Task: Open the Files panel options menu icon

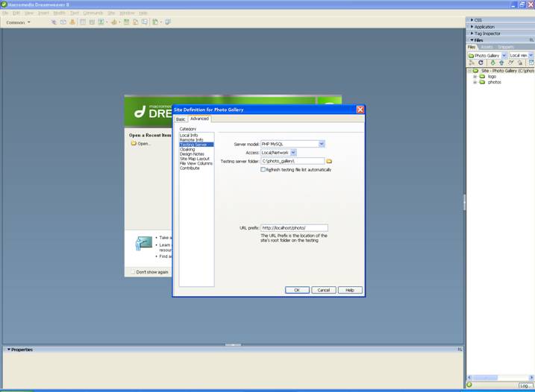Action: tap(531, 40)
